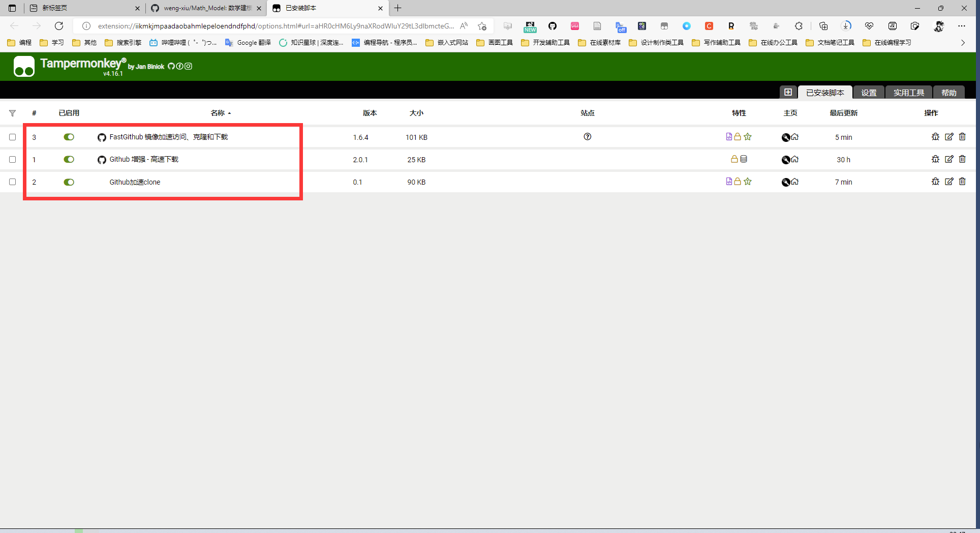The width and height of the screenshot is (980, 533).
Task: Disable the Github 增强 - 高速下载 toggle
Action: coord(69,159)
